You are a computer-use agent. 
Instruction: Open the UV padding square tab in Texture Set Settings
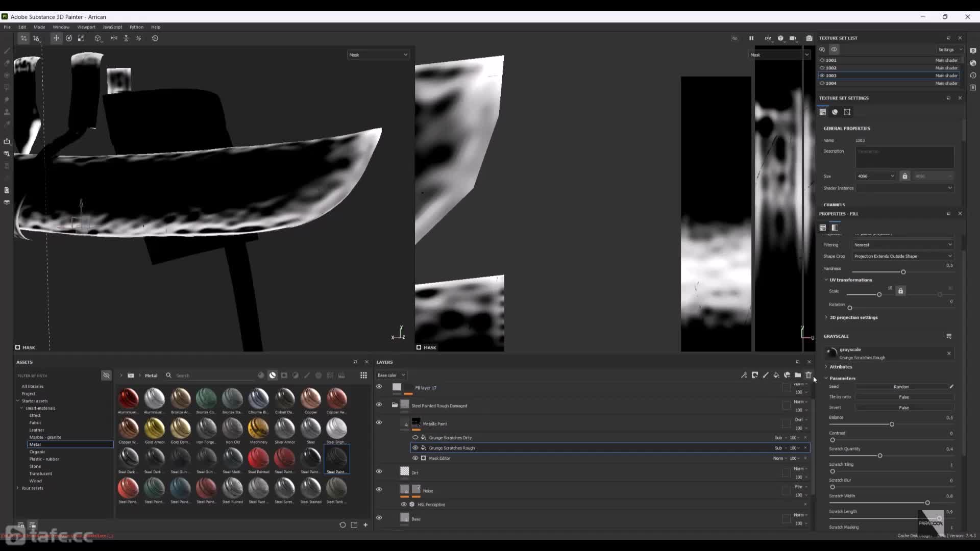click(x=847, y=112)
